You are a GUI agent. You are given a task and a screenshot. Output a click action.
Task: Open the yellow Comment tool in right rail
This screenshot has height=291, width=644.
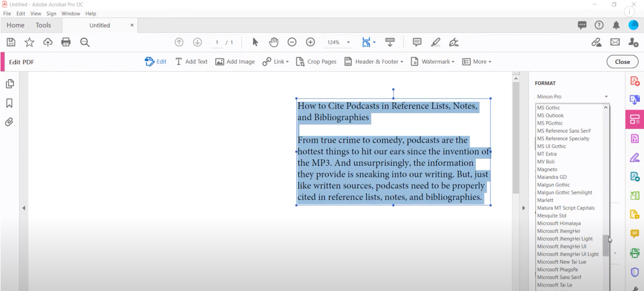(x=635, y=234)
